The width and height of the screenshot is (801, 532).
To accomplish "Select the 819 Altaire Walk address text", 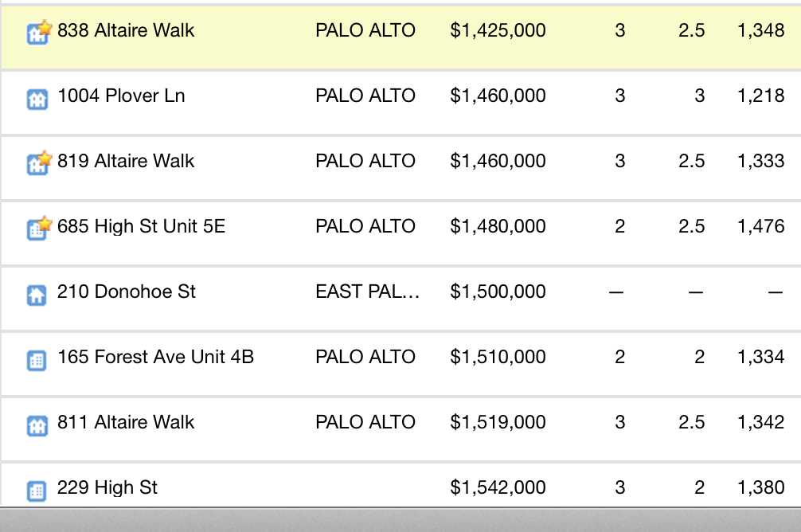I will 126,161.
